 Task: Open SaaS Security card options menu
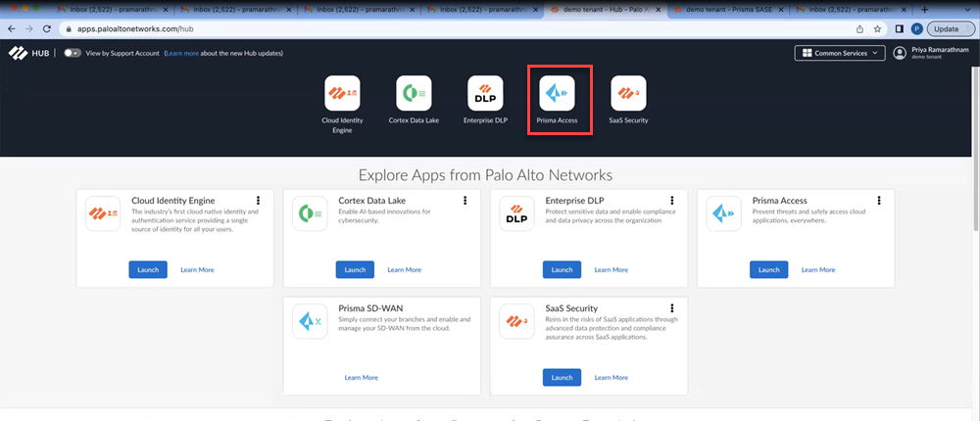coord(672,308)
